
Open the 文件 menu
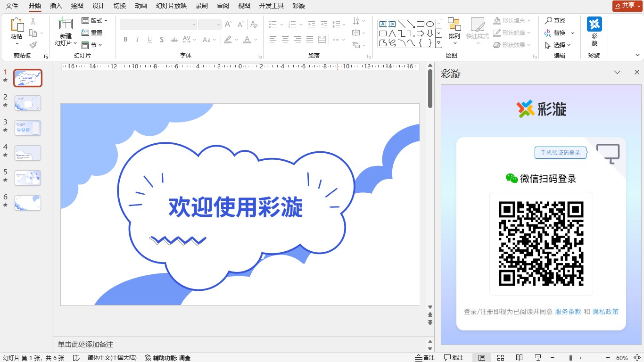point(12,6)
